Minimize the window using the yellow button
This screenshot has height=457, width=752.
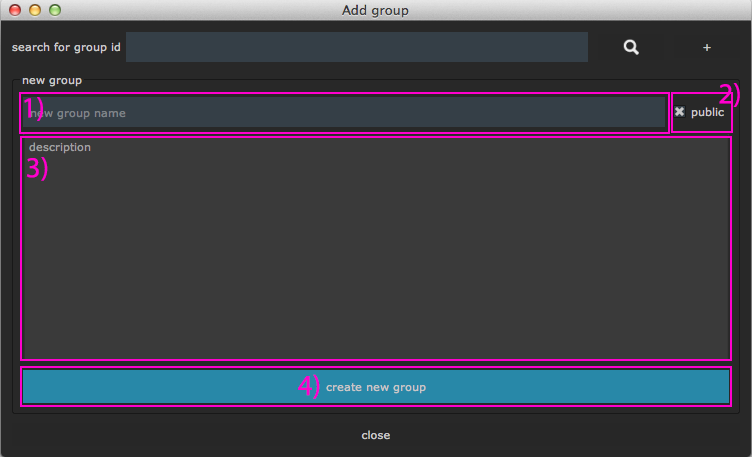(35, 10)
